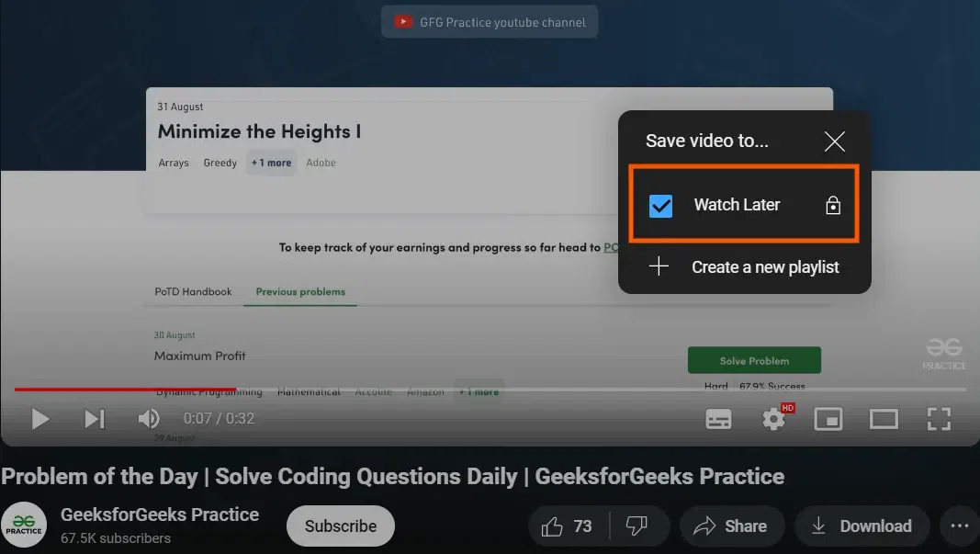Close the Save video to dialog
This screenshot has width=980, height=554.
(x=834, y=141)
